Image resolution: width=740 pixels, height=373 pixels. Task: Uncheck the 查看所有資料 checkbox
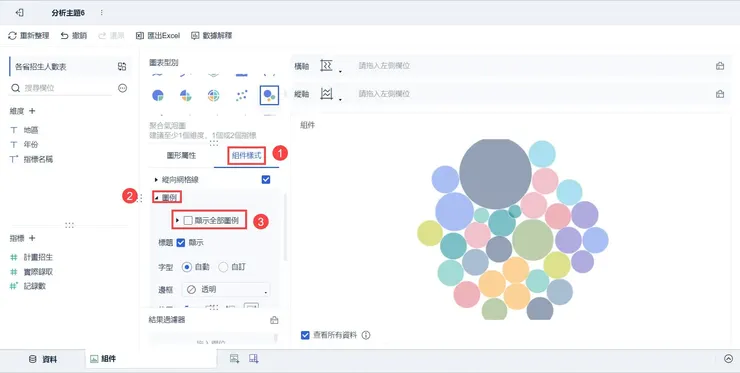coord(305,335)
